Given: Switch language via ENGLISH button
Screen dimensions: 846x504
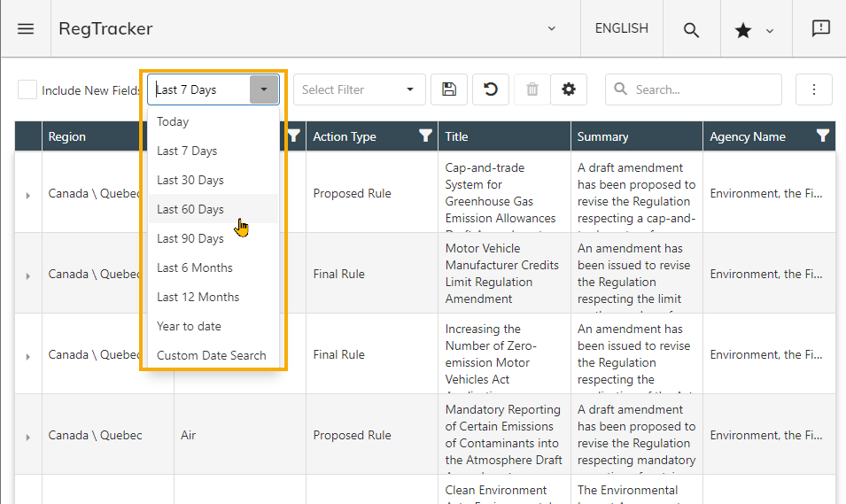Looking at the screenshot, I should pyautogui.click(x=621, y=28).
